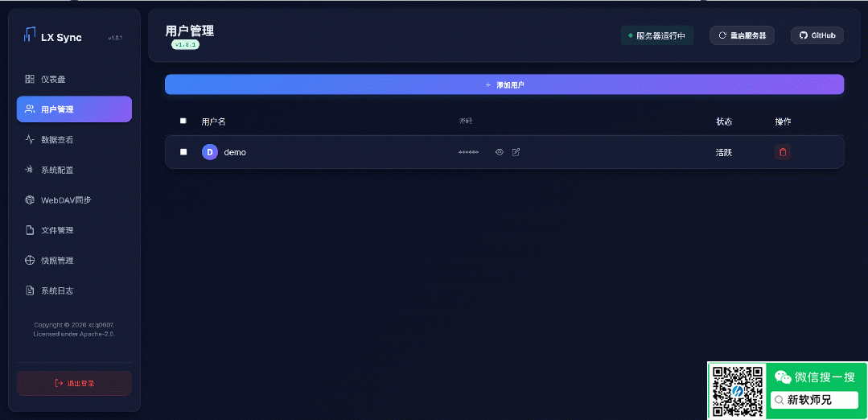This screenshot has height=420, width=868.
Task: Click the edit password pencil icon
Action: [516, 152]
